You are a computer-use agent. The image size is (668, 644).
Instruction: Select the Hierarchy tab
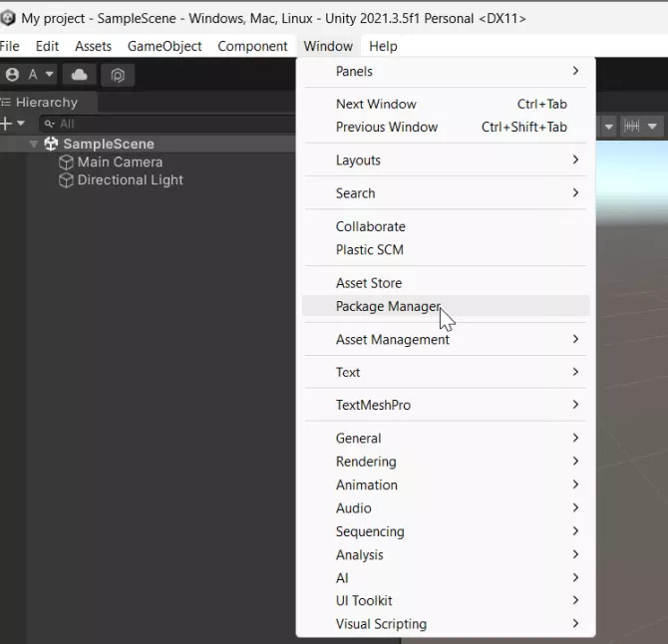47,103
